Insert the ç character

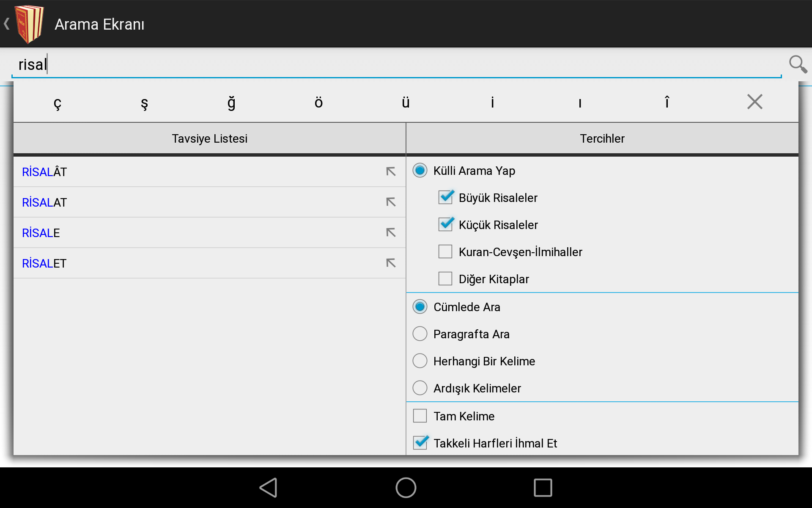[x=58, y=102]
